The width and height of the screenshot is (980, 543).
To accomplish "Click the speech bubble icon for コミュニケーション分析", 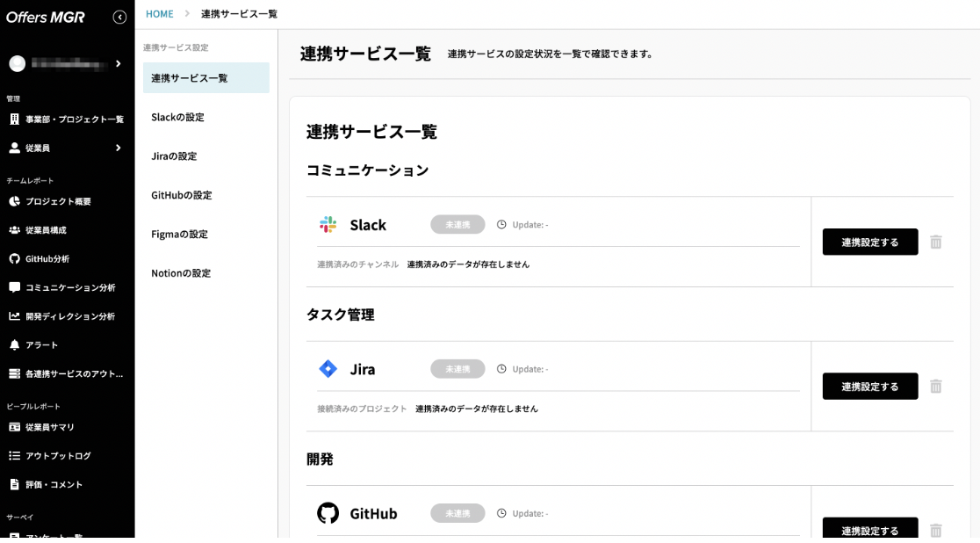I will pyautogui.click(x=14, y=288).
